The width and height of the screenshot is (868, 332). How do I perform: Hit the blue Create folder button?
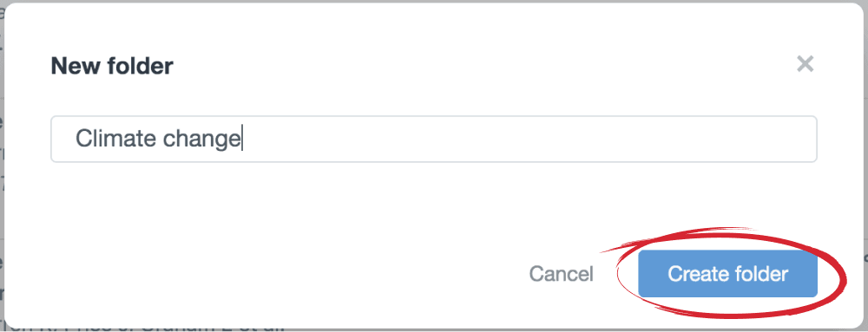point(727,273)
